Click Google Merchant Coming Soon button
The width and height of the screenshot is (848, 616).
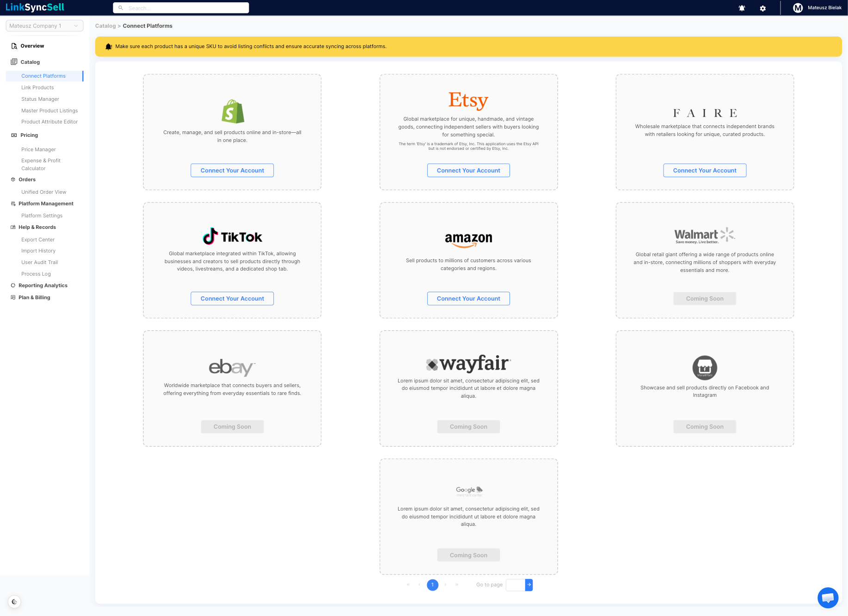tap(468, 555)
